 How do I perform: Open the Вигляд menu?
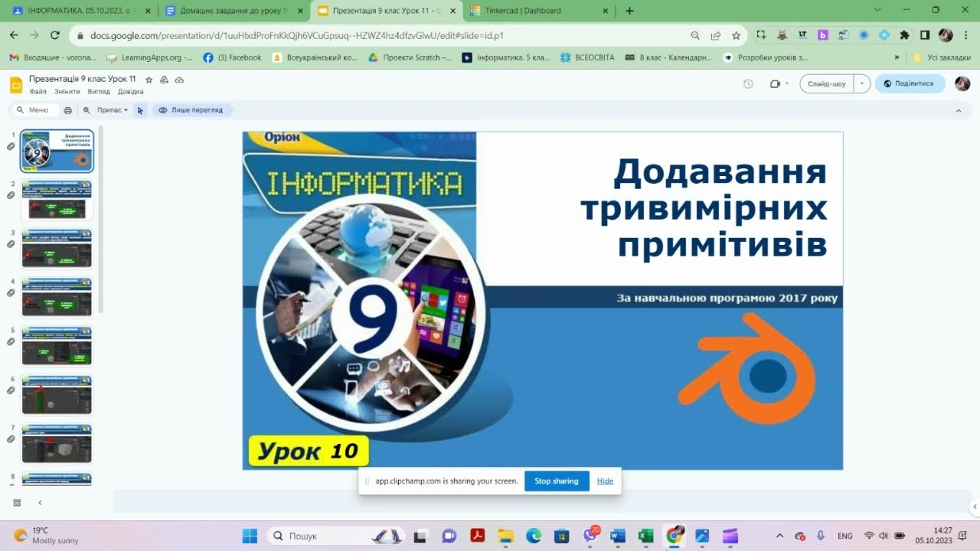[99, 92]
